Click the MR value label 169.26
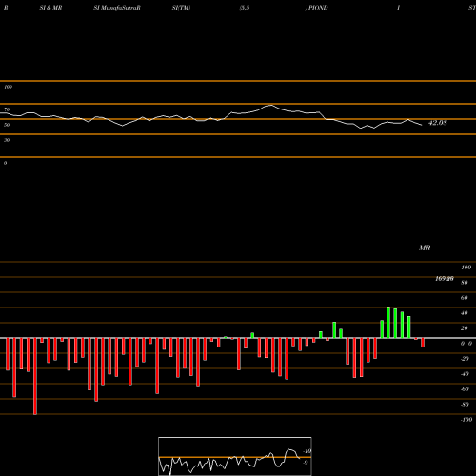This screenshot has width=476, height=476. pos(445,279)
